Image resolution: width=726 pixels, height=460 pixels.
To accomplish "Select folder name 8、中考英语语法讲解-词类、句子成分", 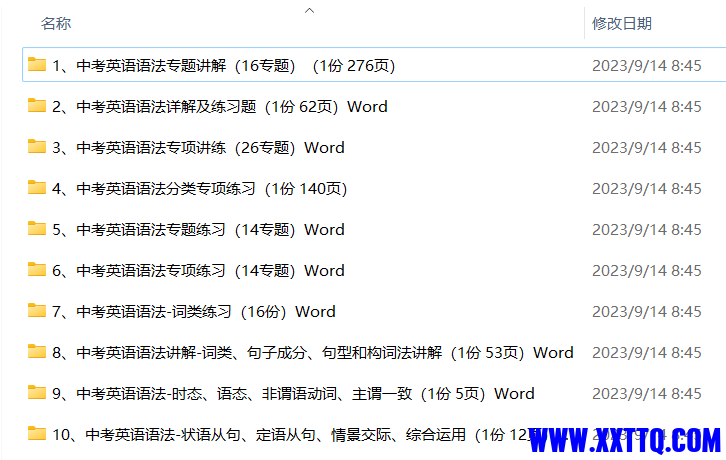I will click(x=313, y=353).
